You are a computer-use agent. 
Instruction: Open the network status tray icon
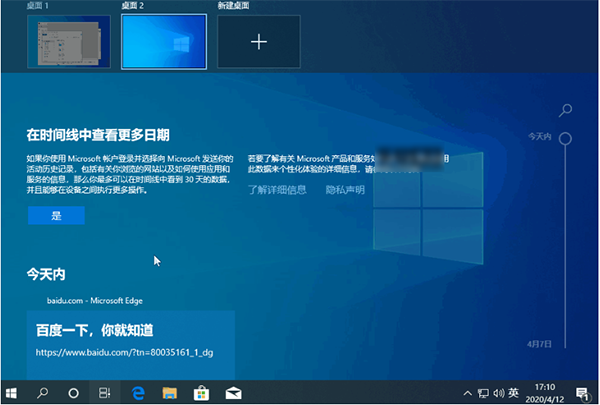485,393
